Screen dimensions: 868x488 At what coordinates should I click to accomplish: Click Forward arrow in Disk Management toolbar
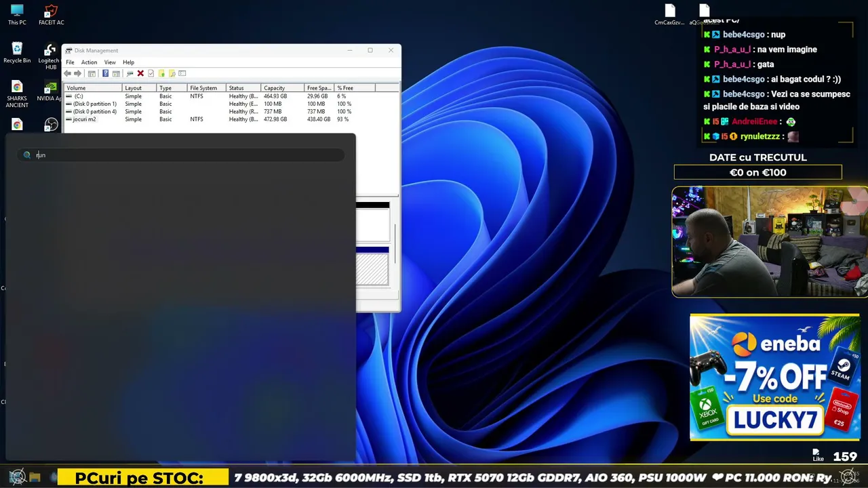pyautogui.click(x=77, y=73)
